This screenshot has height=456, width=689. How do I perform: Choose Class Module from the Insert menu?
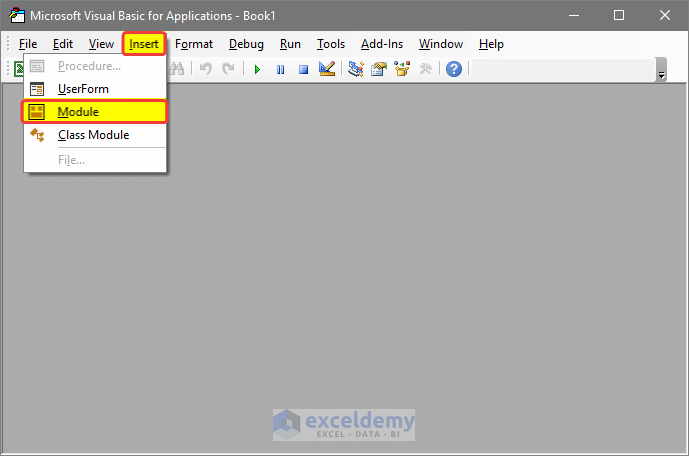(x=95, y=135)
